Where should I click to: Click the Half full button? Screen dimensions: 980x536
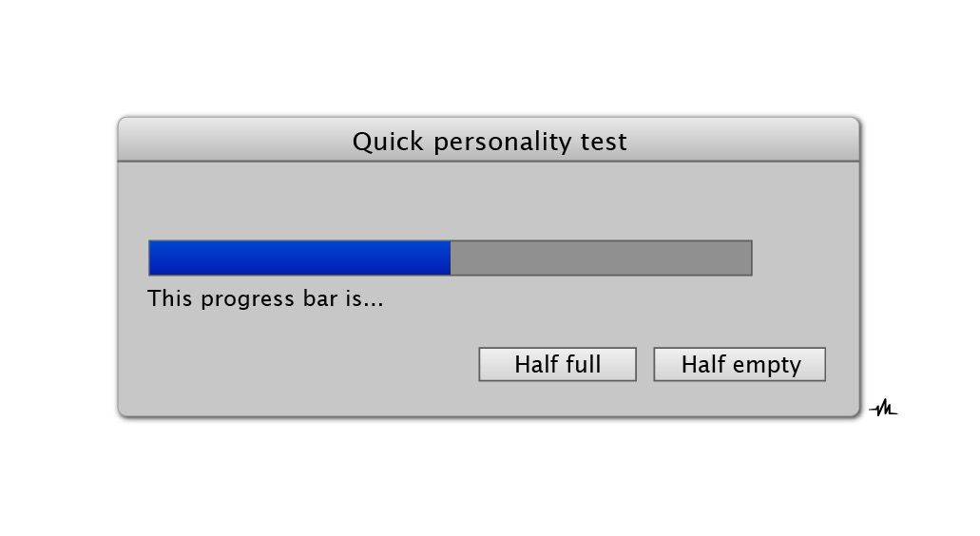coord(557,365)
